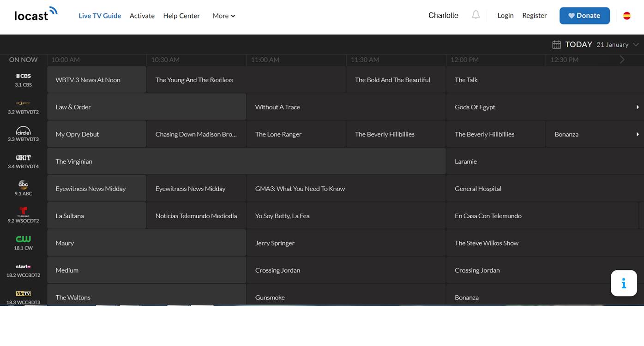Change the Charlotte location selector
This screenshot has height=346, width=644.
click(443, 16)
